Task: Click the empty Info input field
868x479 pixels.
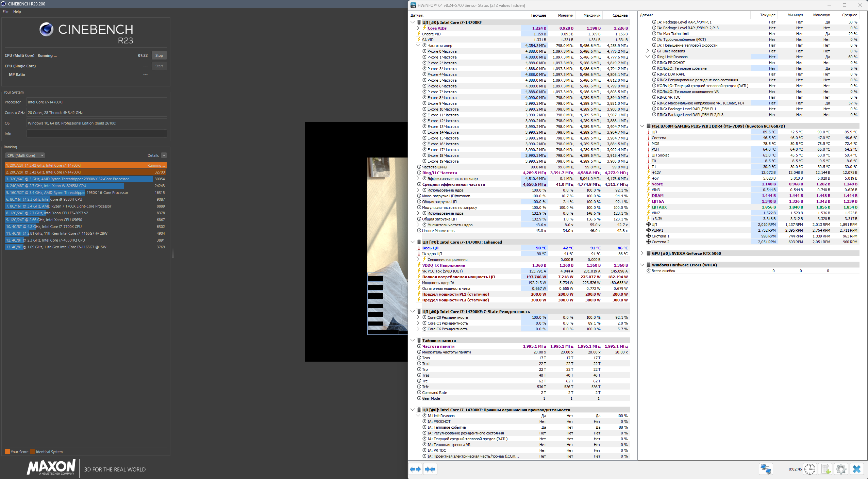Action: point(97,134)
